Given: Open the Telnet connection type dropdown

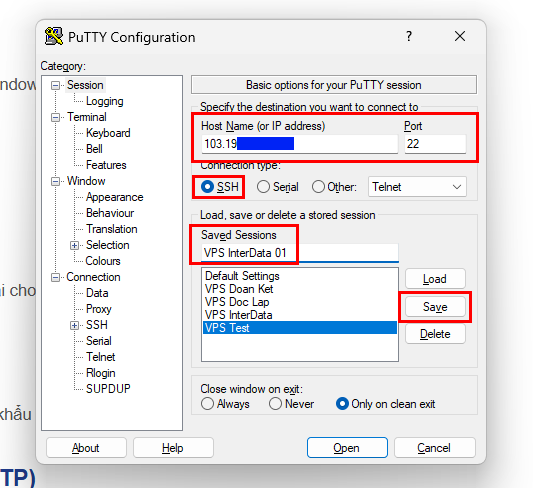Looking at the screenshot, I should tap(417, 187).
